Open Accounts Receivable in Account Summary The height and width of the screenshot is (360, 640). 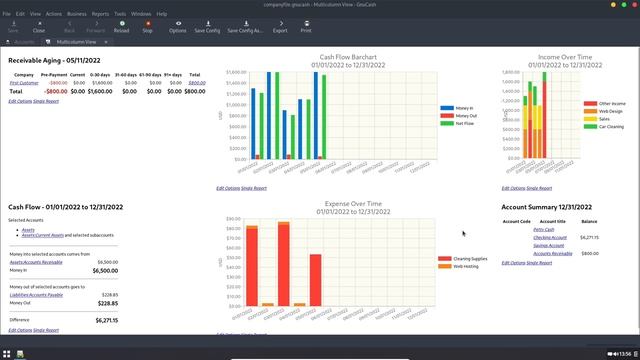click(x=553, y=253)
